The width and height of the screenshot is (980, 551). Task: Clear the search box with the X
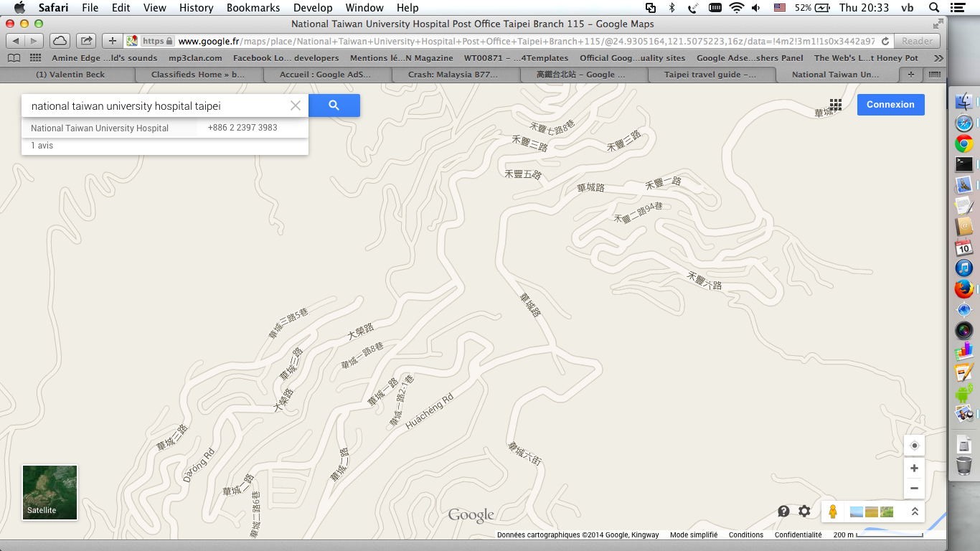[x=296, y=105]
